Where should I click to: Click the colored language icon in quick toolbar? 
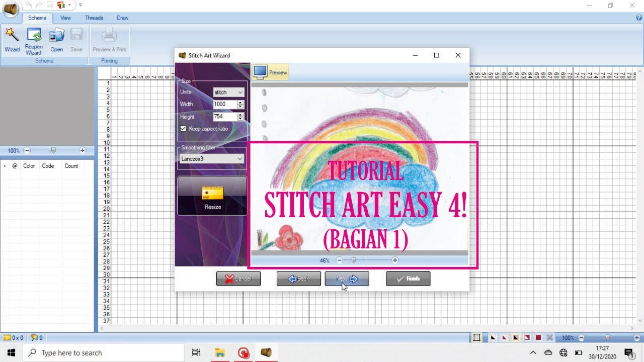tap(61, 5)
